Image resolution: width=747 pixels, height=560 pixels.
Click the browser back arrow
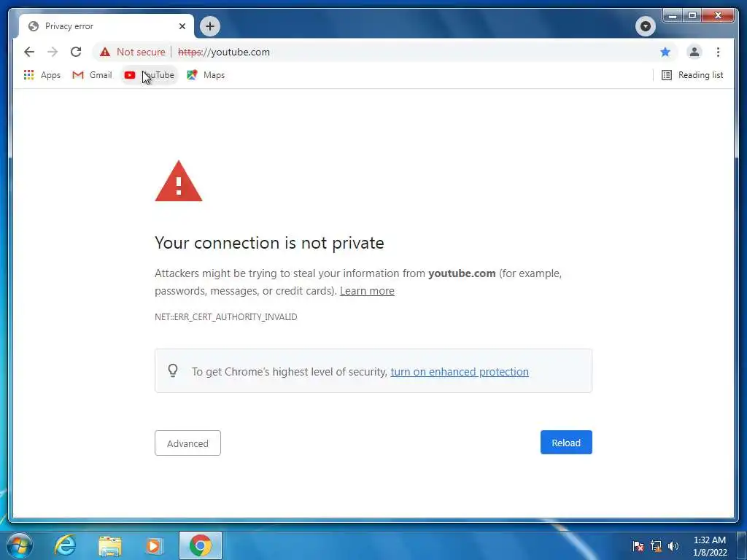click(x=29, y=52)
